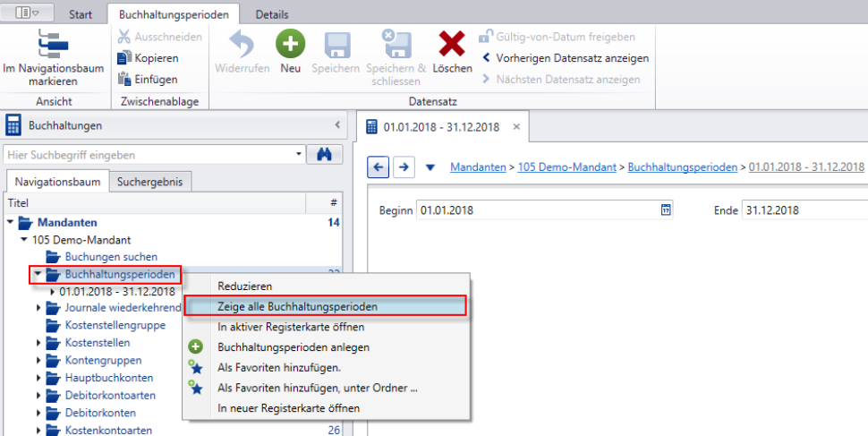Expand the 01.01.2018 - 31.12.2018 tree node

[x=53, y=292]
